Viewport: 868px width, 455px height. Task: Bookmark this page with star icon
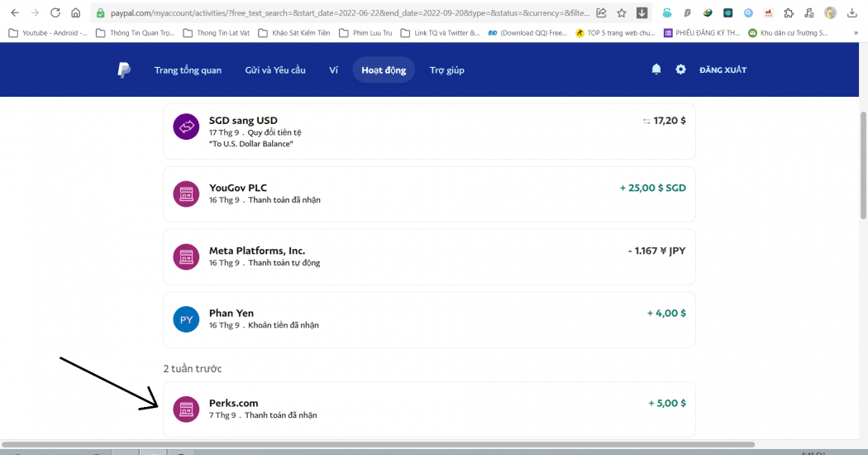point(622,12)
